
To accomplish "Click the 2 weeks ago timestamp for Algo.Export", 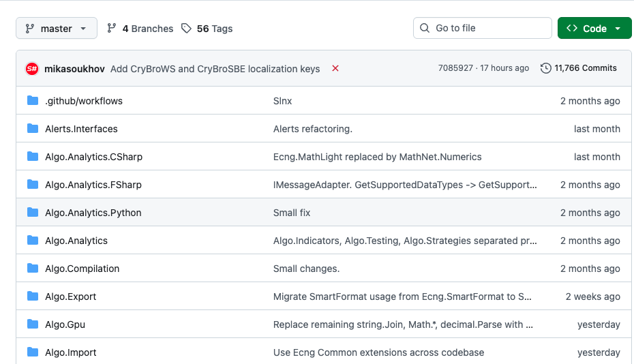I will tap(593, 297).
